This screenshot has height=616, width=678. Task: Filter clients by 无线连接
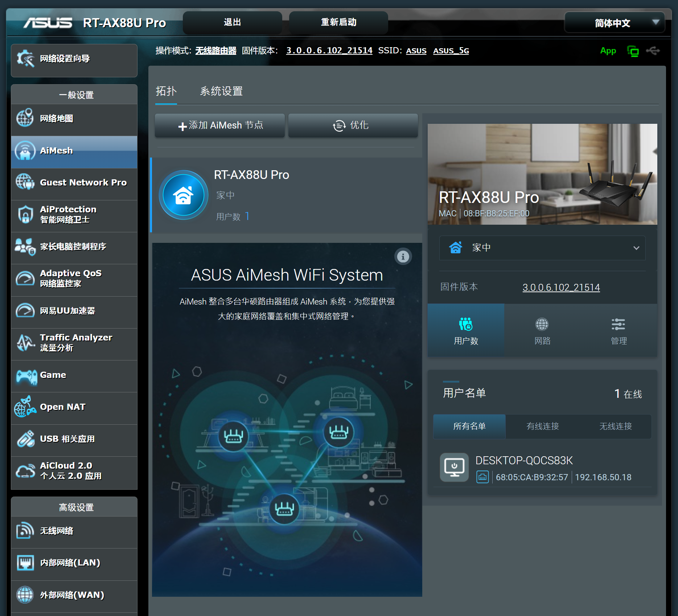pyautogui.click(x=616, y=426)
